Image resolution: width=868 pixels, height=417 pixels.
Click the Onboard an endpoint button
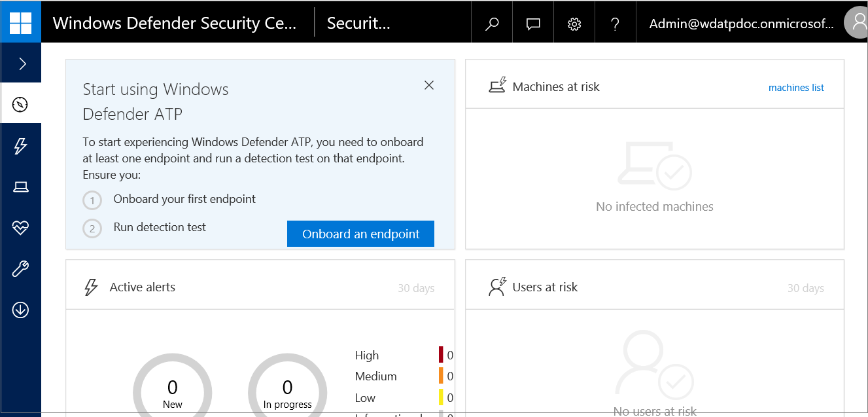[360, 234]
